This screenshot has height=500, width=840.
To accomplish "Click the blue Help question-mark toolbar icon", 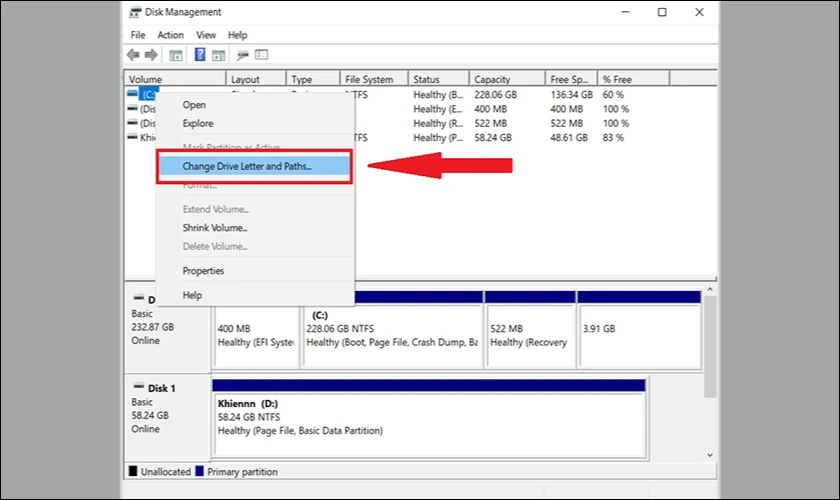I will (x=200, y=55).
